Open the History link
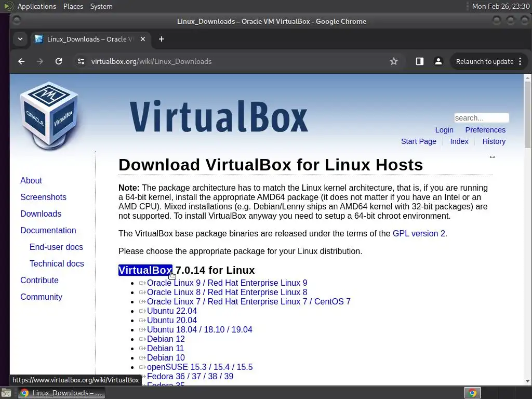Image resolution: width=532 pixels, height=399 pixels. (x=494, y=141)
